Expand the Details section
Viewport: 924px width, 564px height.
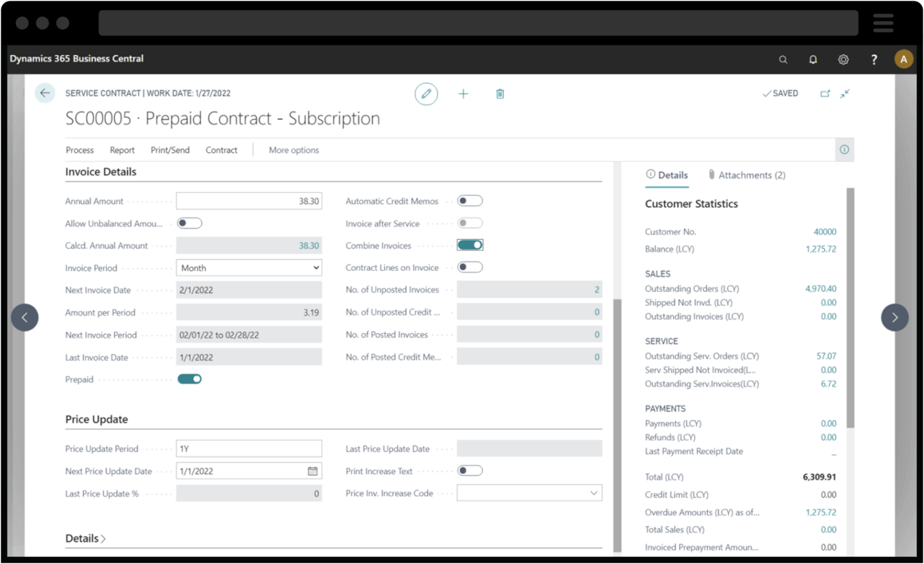point(86,538)
